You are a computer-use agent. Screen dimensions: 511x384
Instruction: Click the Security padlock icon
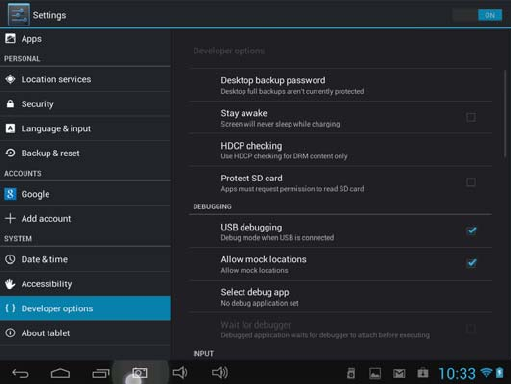pyautogui.click(x=10, y=104)
